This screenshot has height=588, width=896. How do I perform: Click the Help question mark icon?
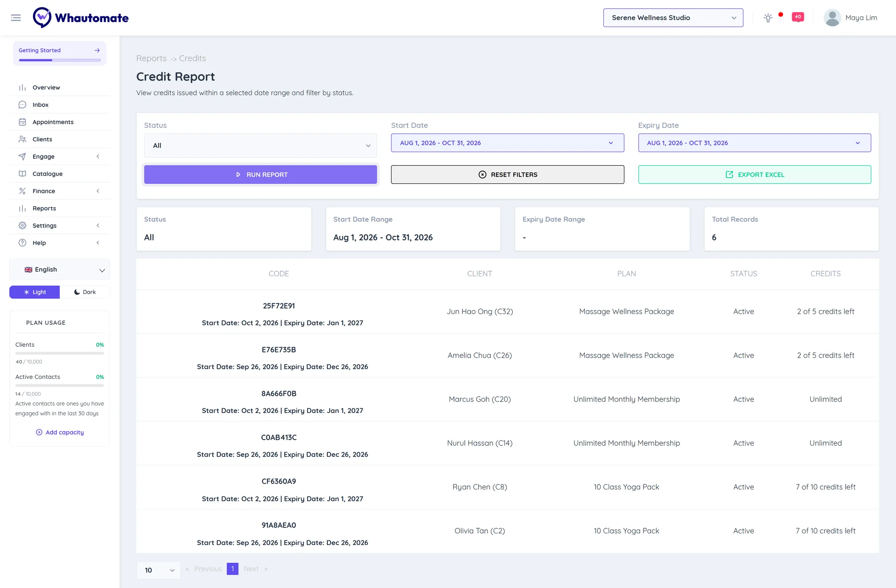(x=22, y=243)
